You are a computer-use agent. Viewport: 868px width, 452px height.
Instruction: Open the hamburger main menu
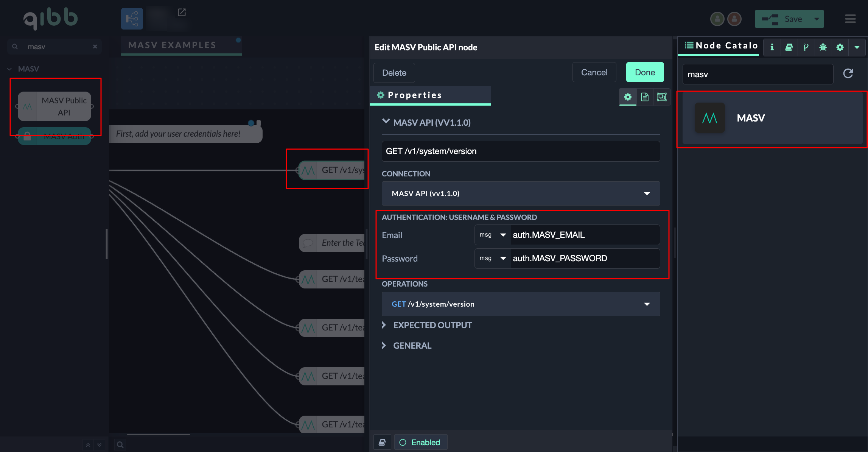(850, 19)
